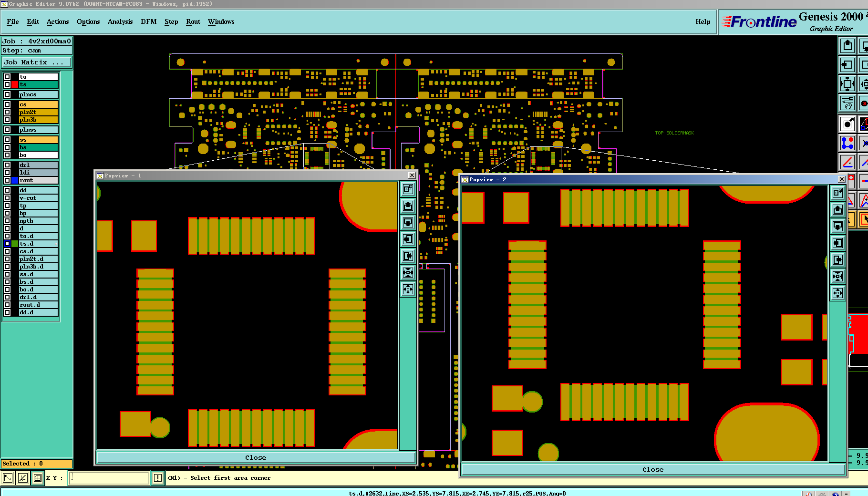Open the Actions menu
Screen dimensions: 868x496
[58, 21]
